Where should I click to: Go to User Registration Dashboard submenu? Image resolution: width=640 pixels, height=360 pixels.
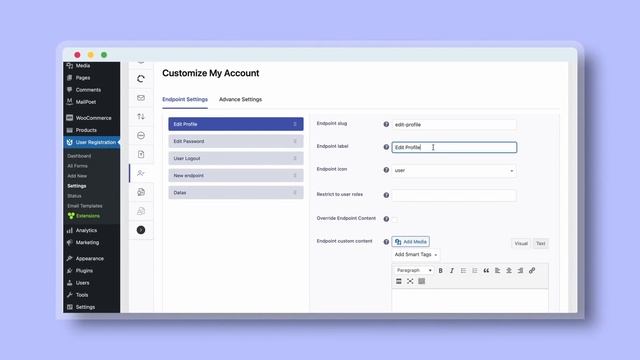coord(79,156)
